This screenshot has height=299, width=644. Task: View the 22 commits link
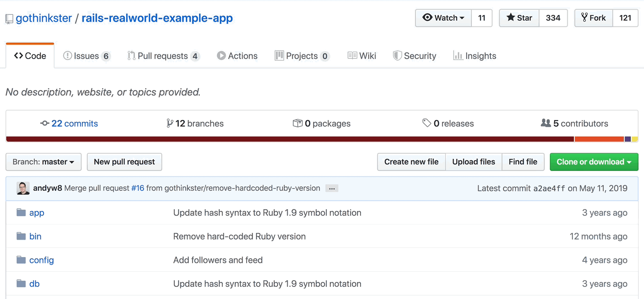70,124
